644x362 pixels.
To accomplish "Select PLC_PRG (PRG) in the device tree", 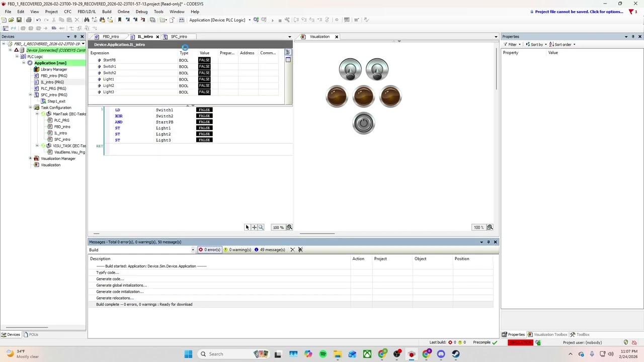I will click(x=53, y=88).
